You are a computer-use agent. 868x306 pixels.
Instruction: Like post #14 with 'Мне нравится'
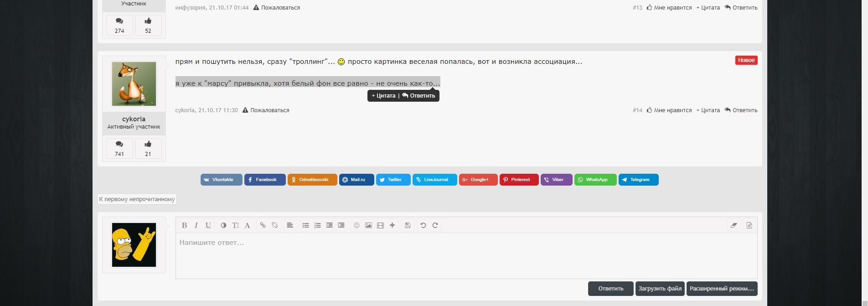point(669,110)
